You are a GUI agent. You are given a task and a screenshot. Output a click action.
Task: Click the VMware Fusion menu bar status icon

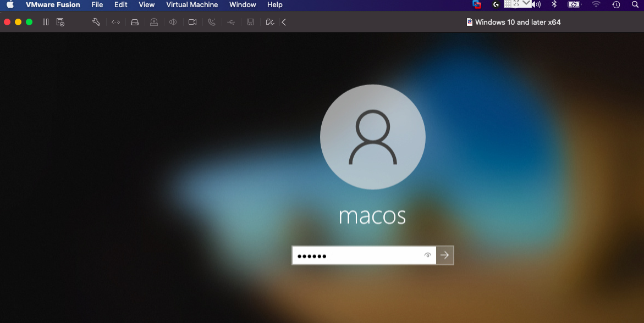[477, 4]
